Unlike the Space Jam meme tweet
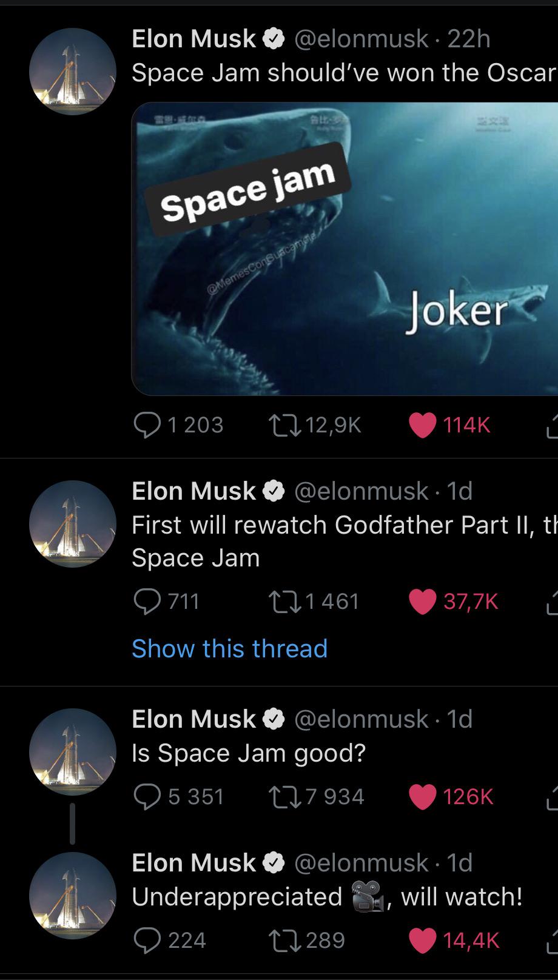558x980 pixels. (x=423, y=425)
